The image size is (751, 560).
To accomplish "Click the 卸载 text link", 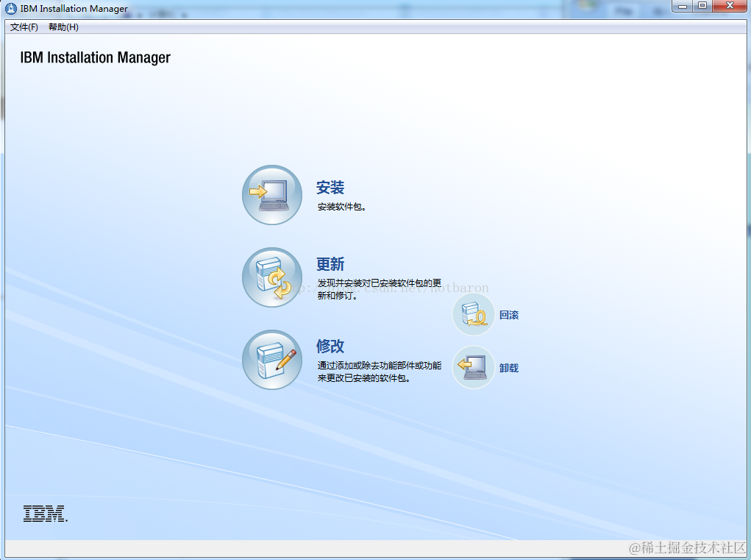I will (x=509, y=368).
